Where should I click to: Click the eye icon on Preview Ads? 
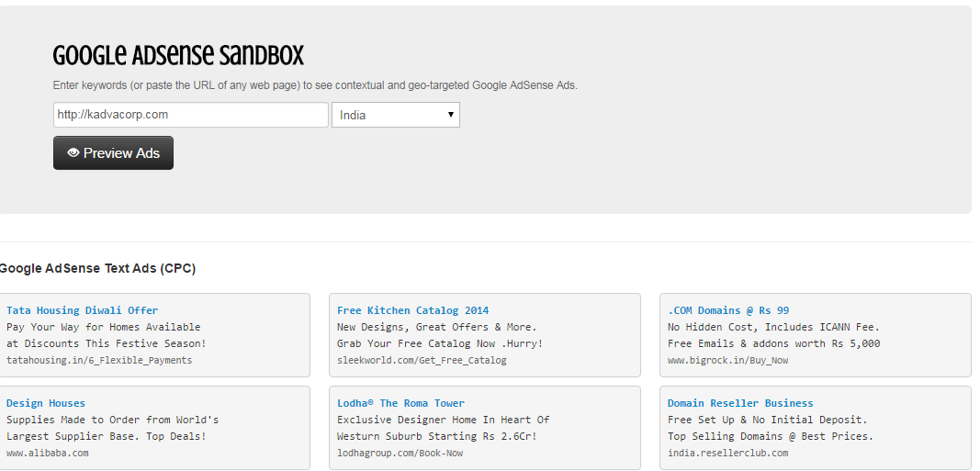pyautogui.click(x=73, y=152)
